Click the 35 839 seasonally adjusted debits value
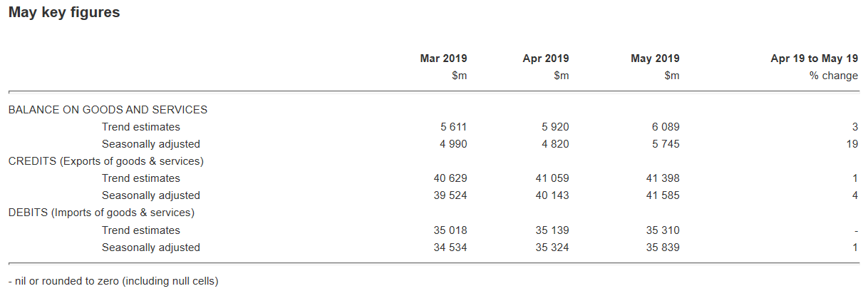 [661, 247]
